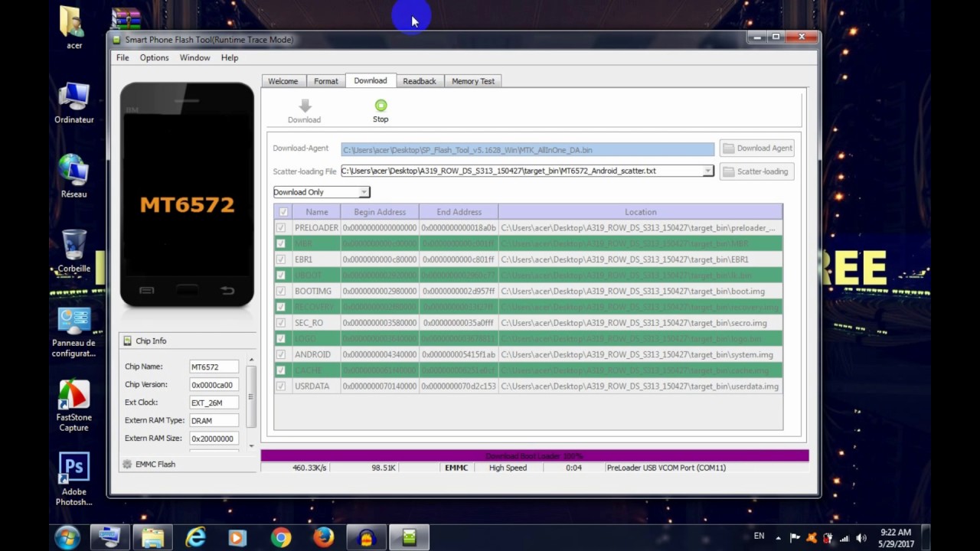Click the EMMC Flash gear icon

pos(127,465)
